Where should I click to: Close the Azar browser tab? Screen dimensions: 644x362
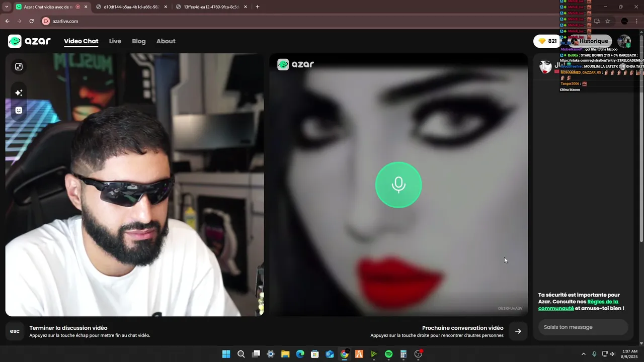click(x=86, y=7)
